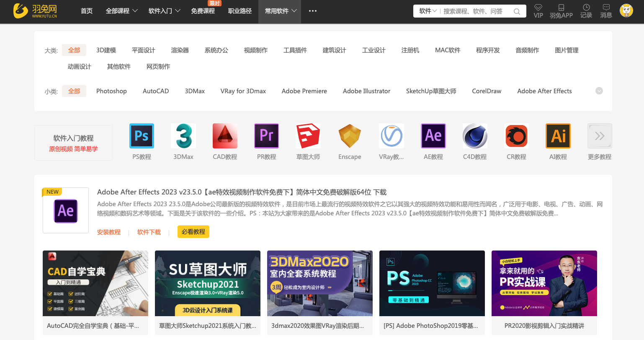Open the CAD教程 icon
The width and height of the screenshot is (644, 340).
225,136
